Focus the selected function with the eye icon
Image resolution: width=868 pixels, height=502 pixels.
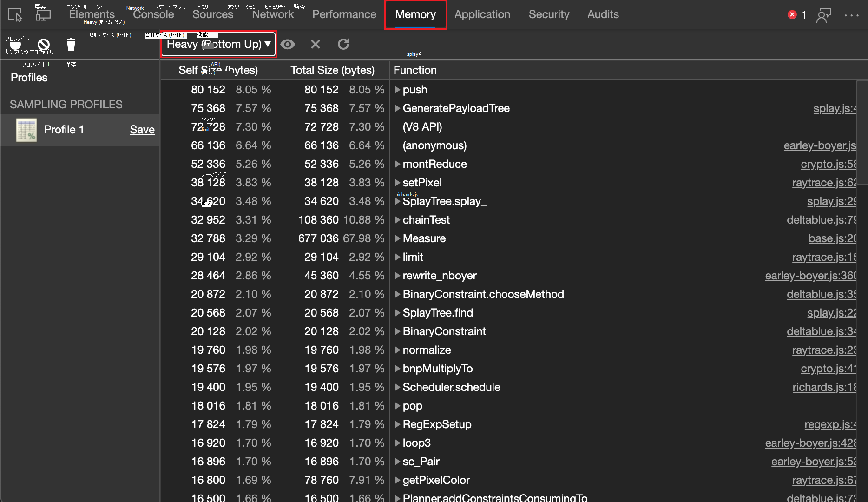(x=288, y=44)
